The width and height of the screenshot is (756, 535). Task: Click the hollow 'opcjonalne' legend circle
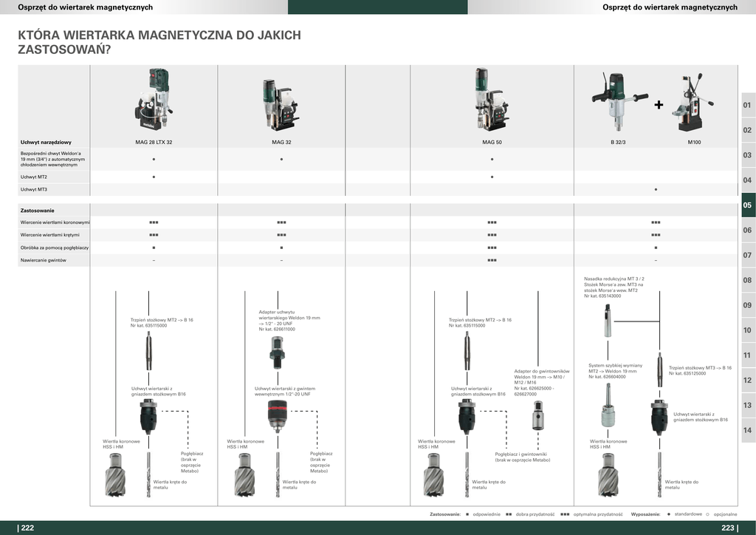[707, 514]
